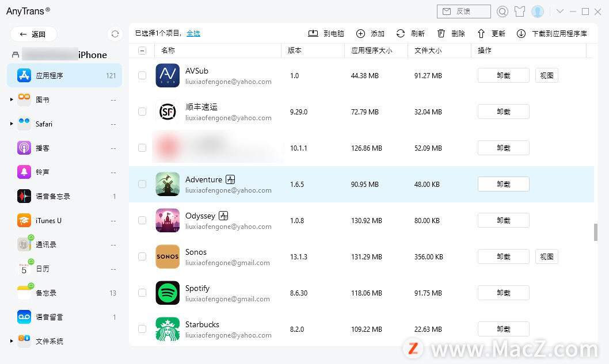Open 视图 for AVSub
Image resolution: width=609 pixels, height=364 pixels.
pyautogui.click(x=546, y=75)
